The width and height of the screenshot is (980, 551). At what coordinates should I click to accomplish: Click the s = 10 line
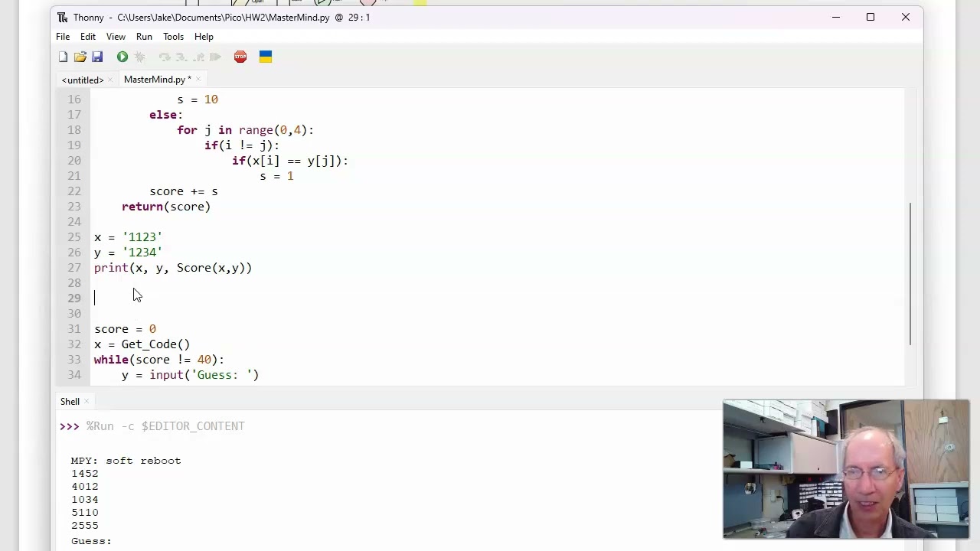click(x=198, y=99)
